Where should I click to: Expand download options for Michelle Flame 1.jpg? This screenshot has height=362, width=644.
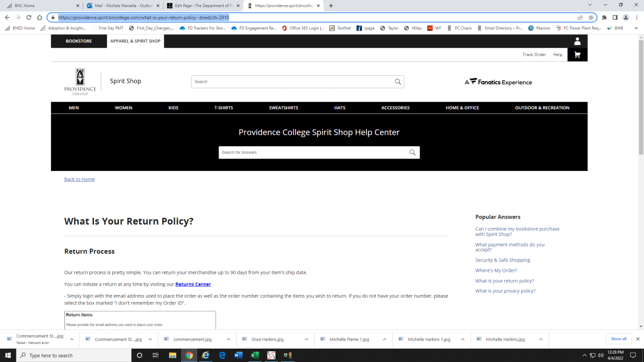[x=384, y=339]
